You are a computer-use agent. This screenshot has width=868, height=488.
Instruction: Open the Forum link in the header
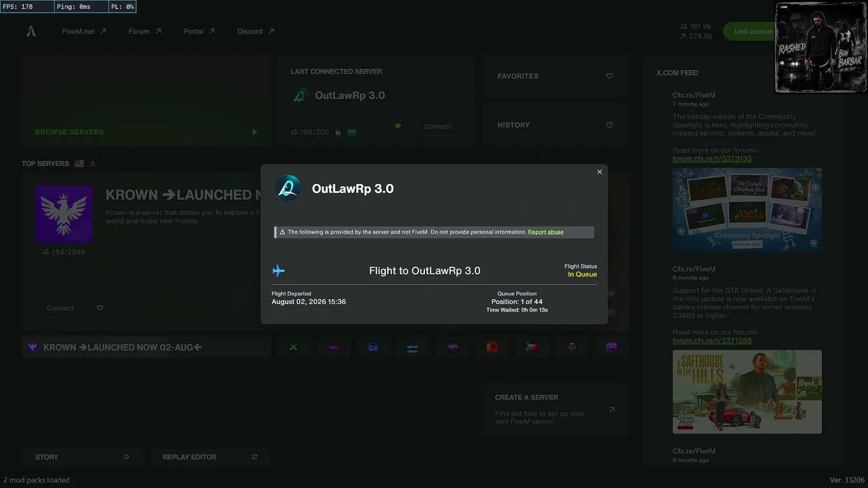[x=144, y=31]
